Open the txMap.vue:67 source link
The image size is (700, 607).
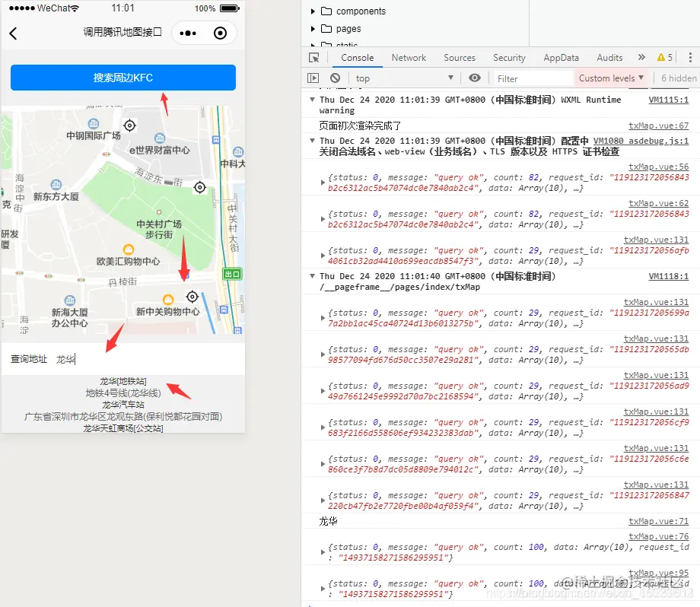point(658,126)
